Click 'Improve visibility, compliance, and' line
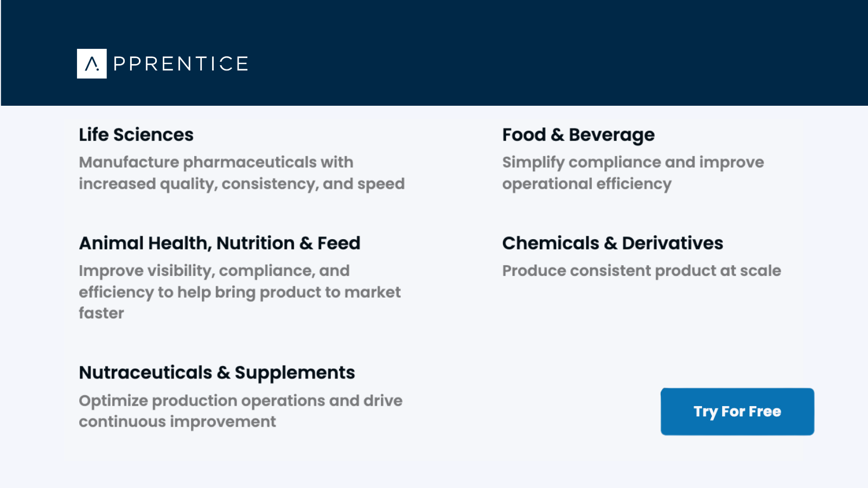868x488 pixels. click(214, 271)
